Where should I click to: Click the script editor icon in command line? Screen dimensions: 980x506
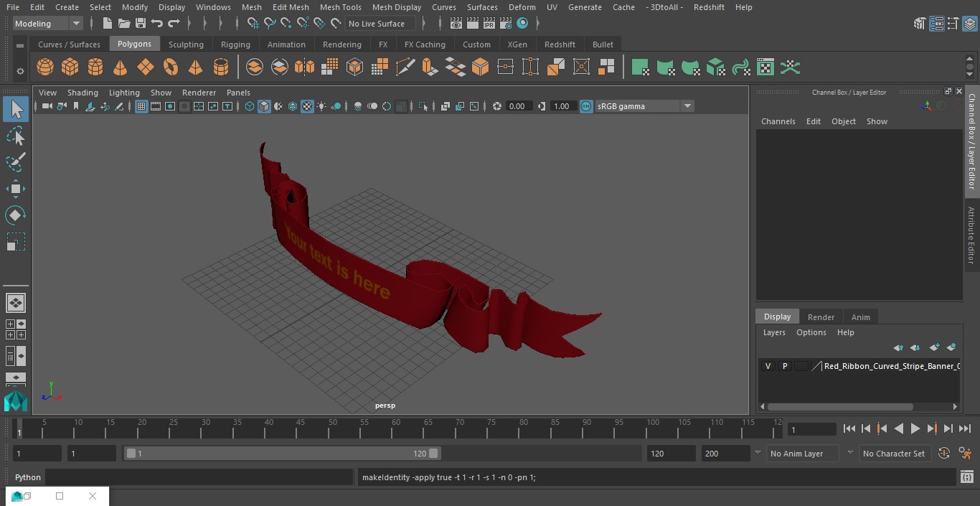[966, 477]
